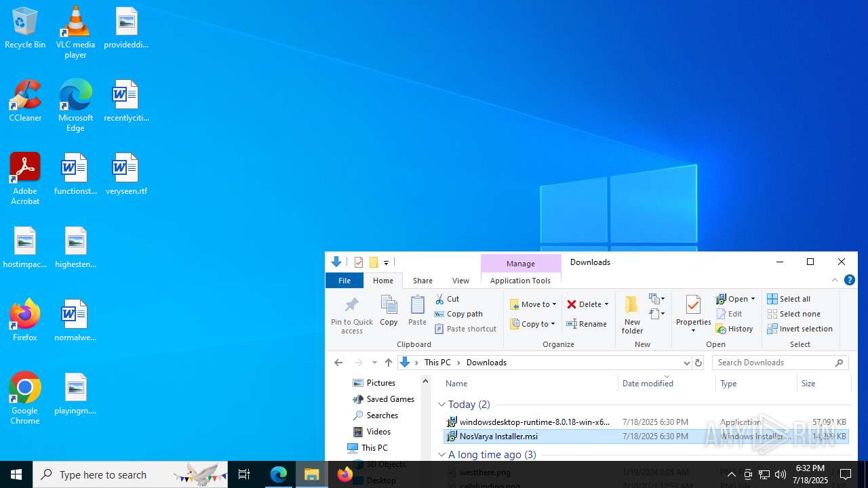Switch to the Share ribbon tab

(422, 281)
